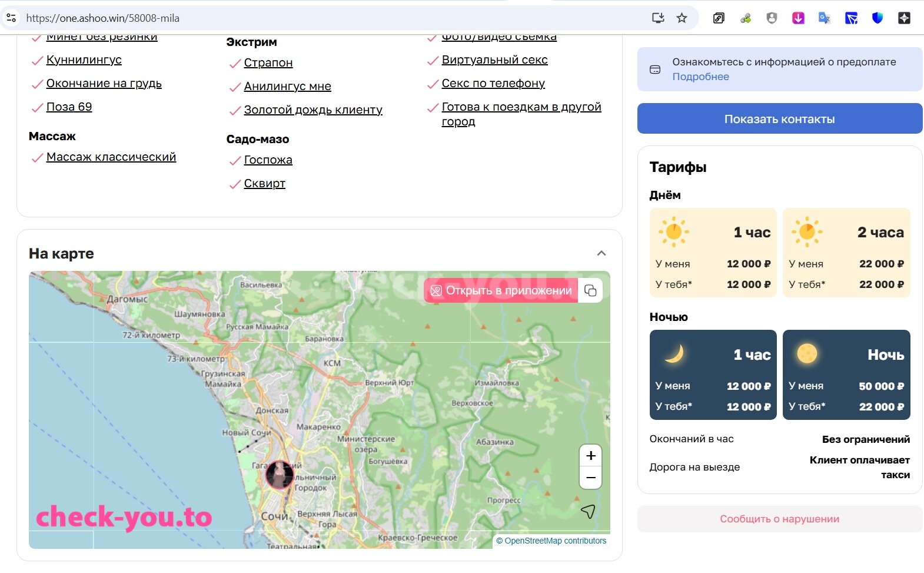Click the blue shield extension icon

(x=878, y=18)
